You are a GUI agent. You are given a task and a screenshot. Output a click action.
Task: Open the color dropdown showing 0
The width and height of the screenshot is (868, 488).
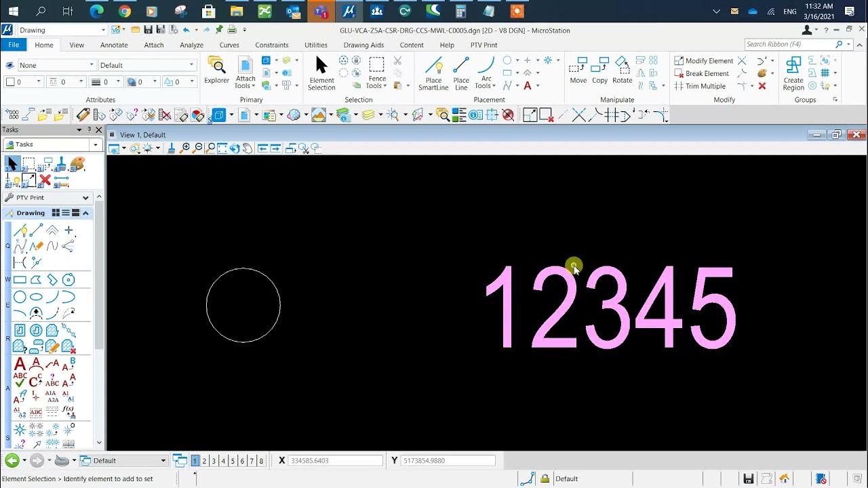24,82
